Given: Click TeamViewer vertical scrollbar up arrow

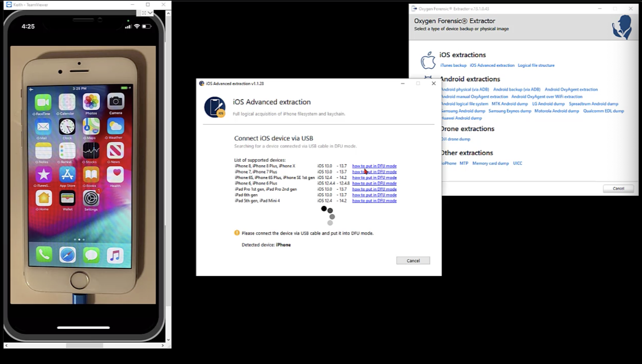Looking at the screenshot, I should click(x=168, y=13).
